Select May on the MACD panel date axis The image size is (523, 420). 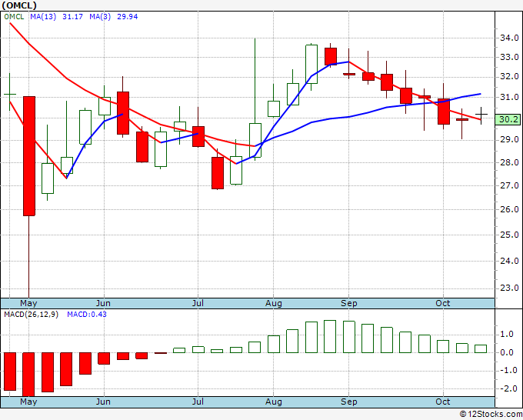coord(28,402)
